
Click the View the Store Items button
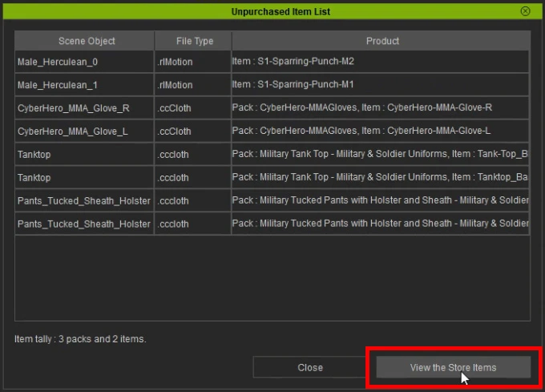click(453, 367)
